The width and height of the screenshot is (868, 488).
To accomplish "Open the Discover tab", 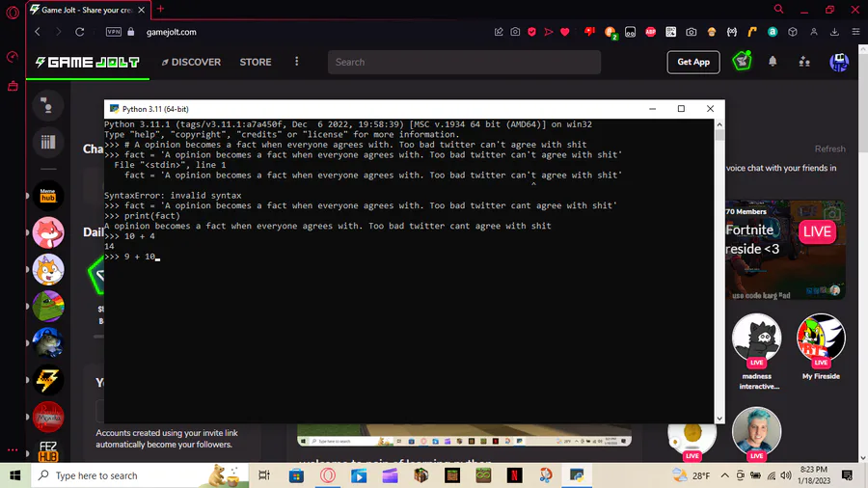I will [191, 62].
